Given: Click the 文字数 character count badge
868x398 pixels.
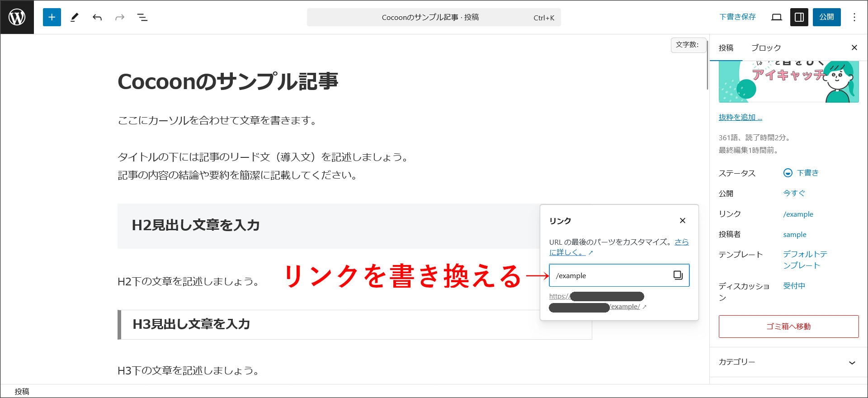Looking at the screenshot, I should coord(688,45).
